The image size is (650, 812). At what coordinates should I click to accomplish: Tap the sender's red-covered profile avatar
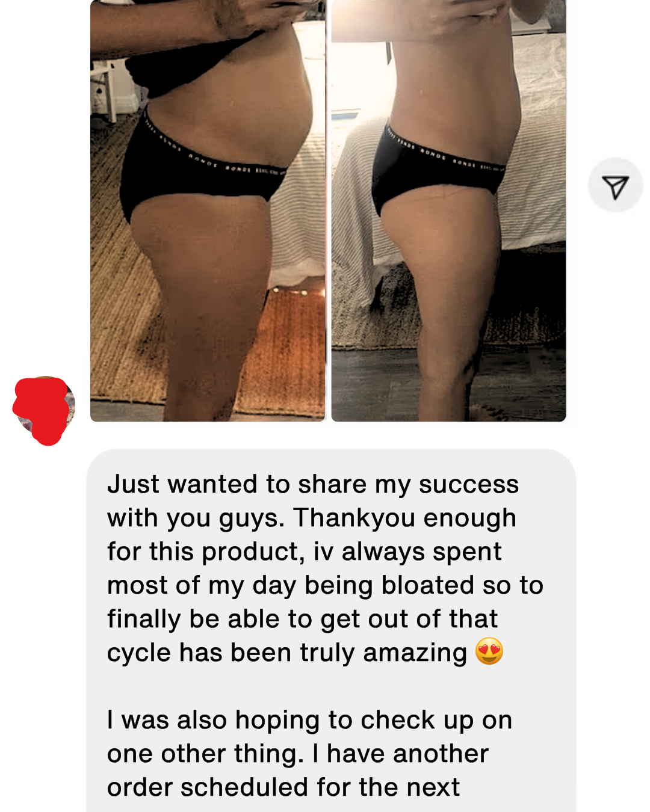[x=44, y=410]
